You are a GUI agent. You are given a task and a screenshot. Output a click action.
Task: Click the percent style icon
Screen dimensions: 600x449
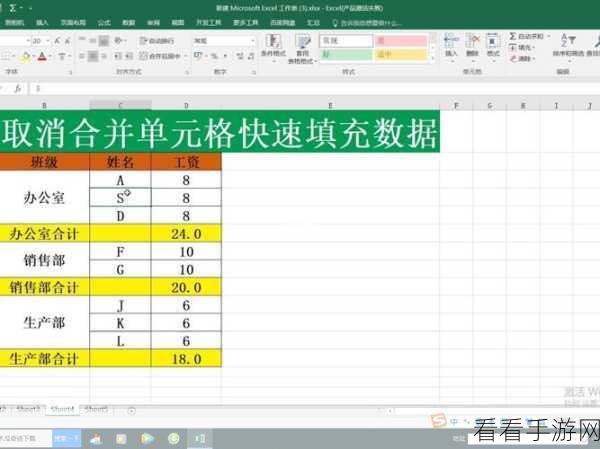pyautogui.click(x=214, y=56)
